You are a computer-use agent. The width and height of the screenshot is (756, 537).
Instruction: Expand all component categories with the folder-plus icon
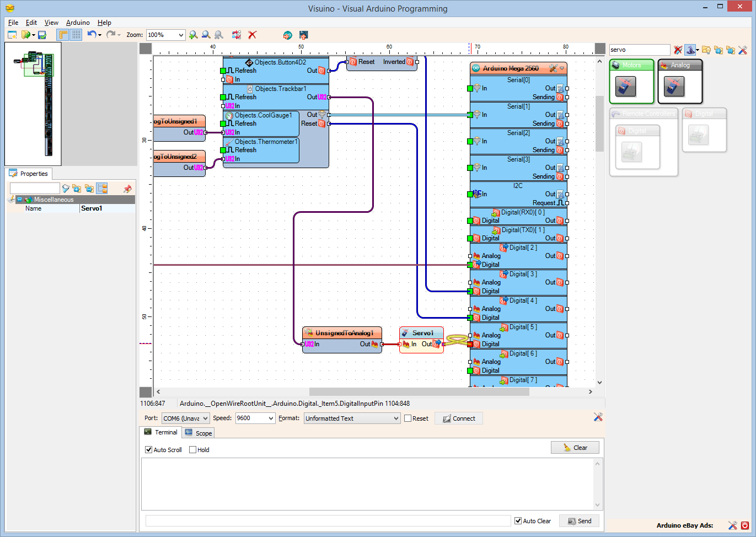tap(719, 50)
